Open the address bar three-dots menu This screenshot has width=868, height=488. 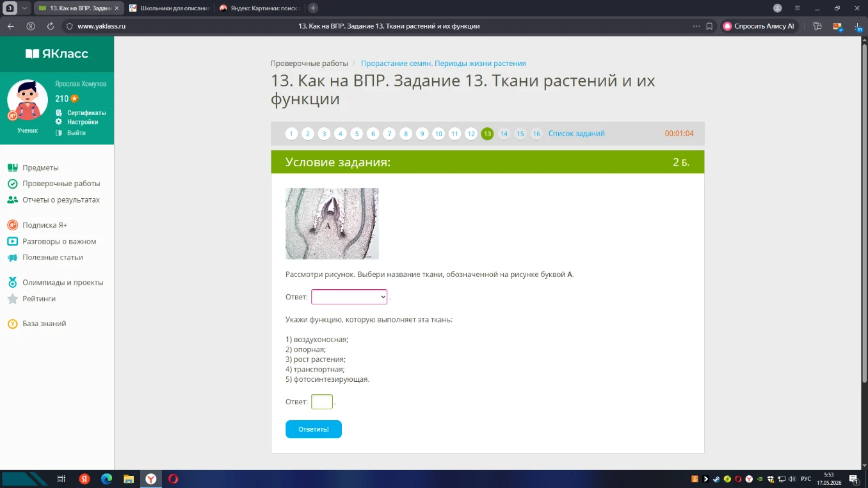coord(696,26)
